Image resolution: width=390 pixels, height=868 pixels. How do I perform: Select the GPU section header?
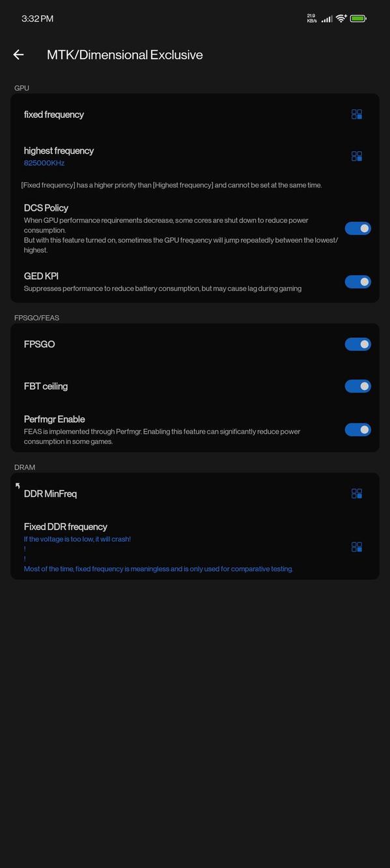click(21, 88)
